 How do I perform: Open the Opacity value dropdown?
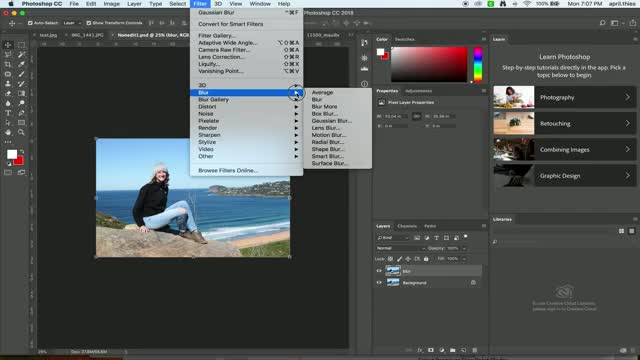click(x=464, y=249)
